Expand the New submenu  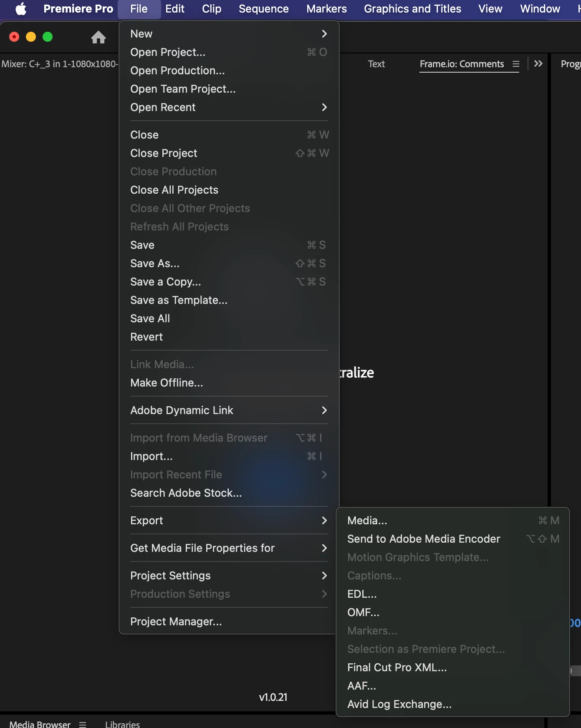click(229, 34)
